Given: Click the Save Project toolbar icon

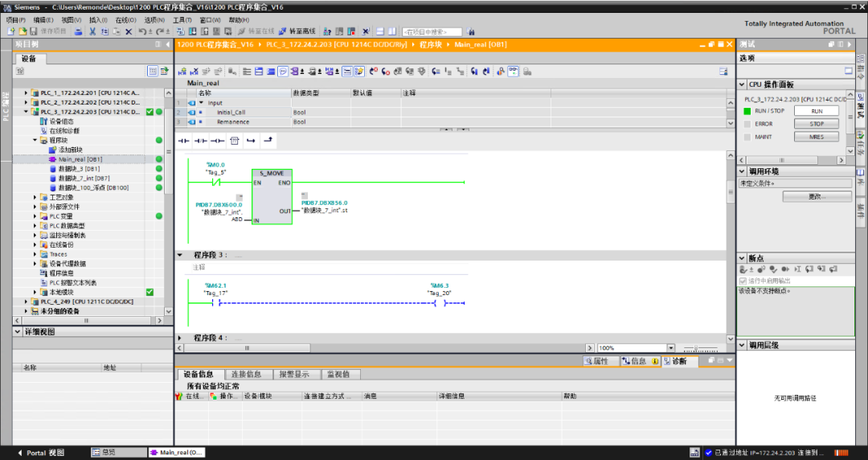Looking at the screenshot, I should click(x=33, y=31).
